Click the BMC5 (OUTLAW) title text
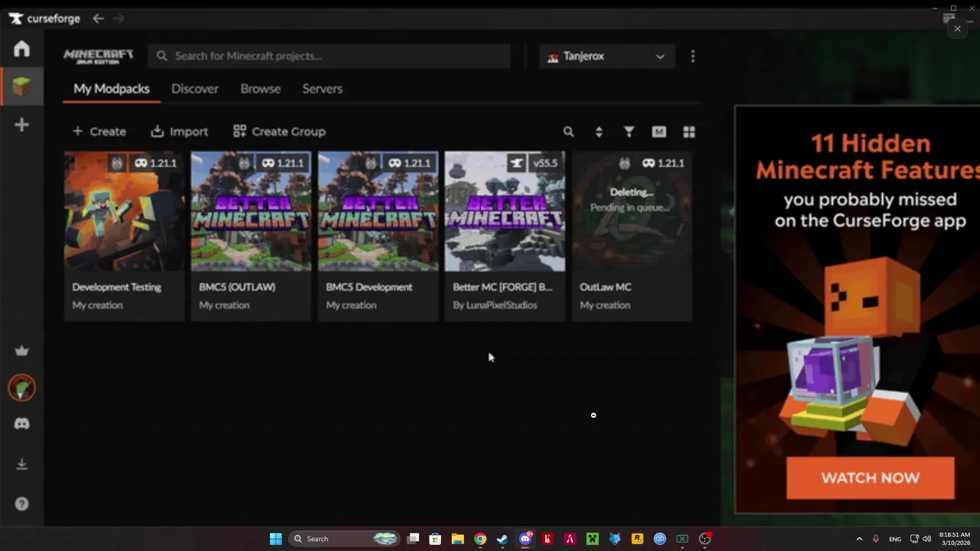980x551 pixels. click(237, 287)
